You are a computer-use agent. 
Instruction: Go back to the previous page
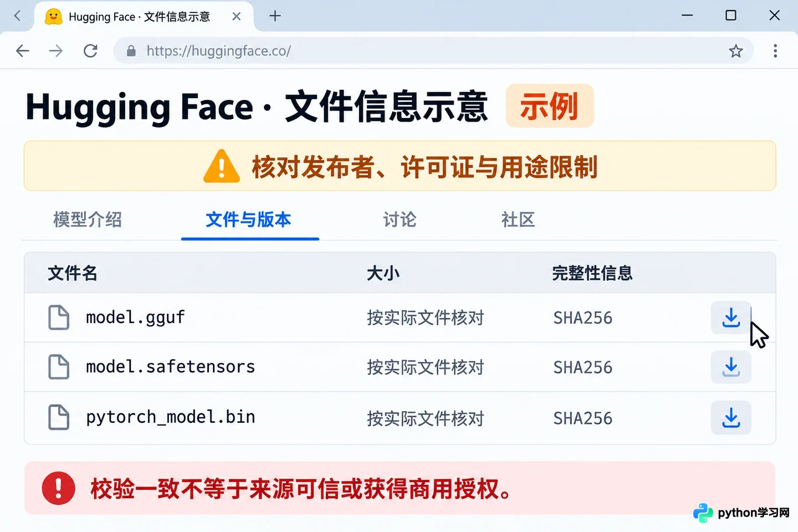23,51
